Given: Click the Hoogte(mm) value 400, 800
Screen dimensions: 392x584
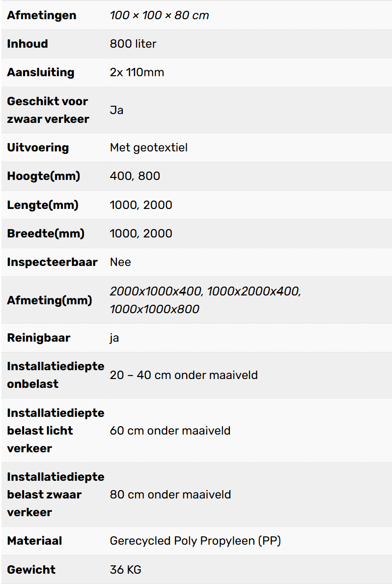Looking at the screenshot, I should 135,176.
